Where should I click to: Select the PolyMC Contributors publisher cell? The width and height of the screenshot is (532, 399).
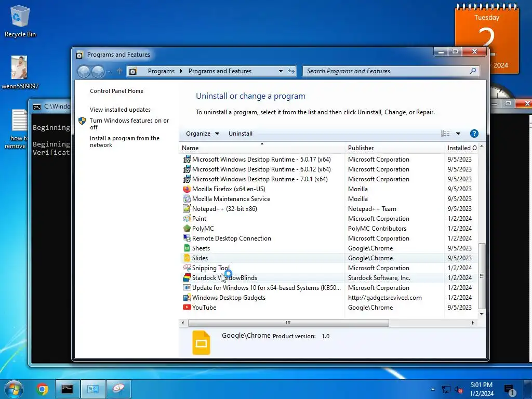pos(377,229)
